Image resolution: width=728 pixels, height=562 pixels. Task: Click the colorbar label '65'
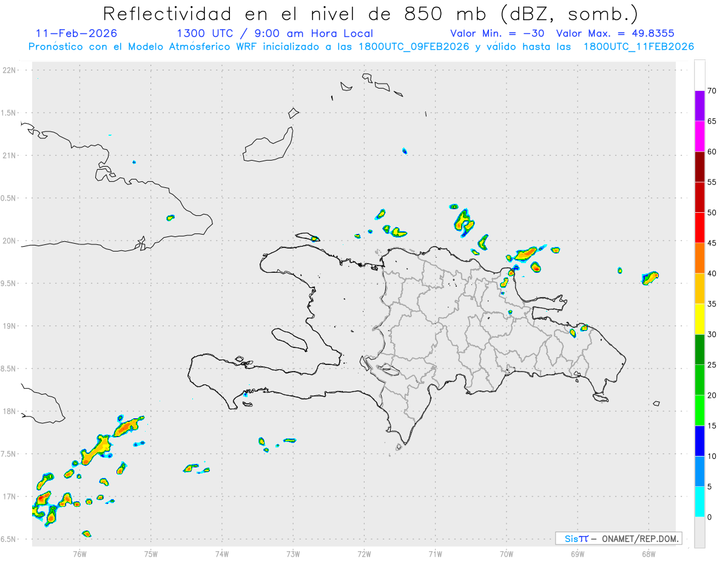[x=712, y=121]
